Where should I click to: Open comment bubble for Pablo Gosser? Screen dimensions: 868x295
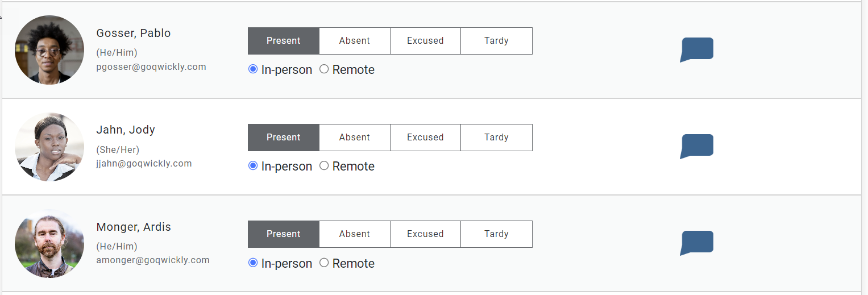[697, 49]
